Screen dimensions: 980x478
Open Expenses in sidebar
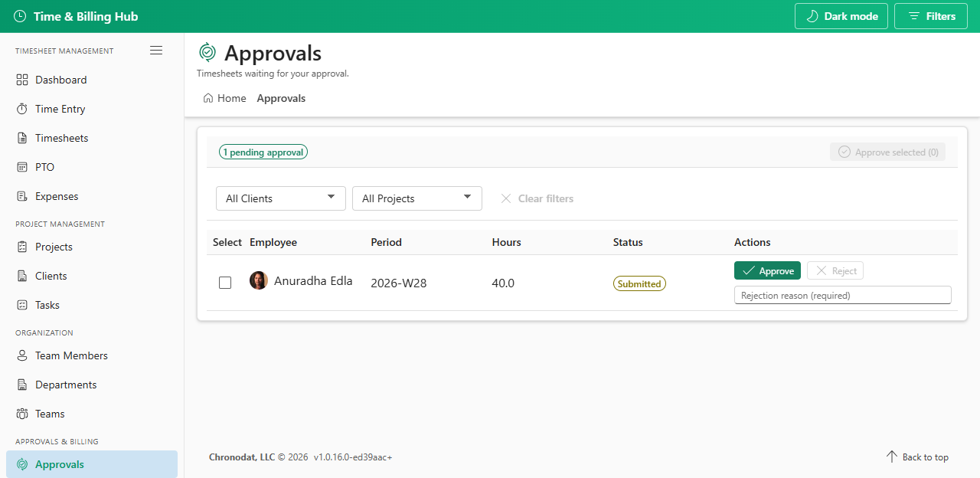coord(92,196)
